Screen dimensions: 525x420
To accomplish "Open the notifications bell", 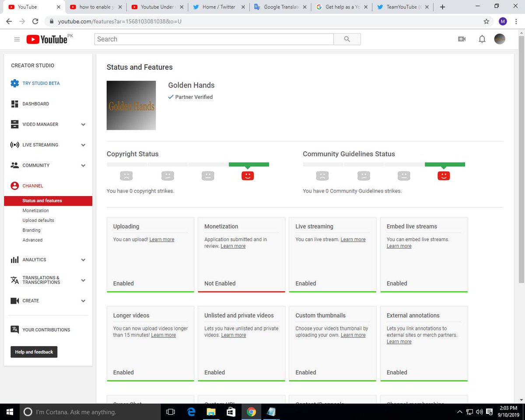I will coord(482,39).
